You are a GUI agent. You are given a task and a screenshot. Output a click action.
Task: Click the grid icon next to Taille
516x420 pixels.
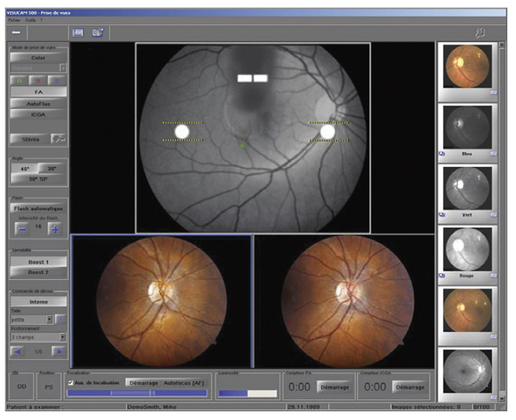point(60,319)
